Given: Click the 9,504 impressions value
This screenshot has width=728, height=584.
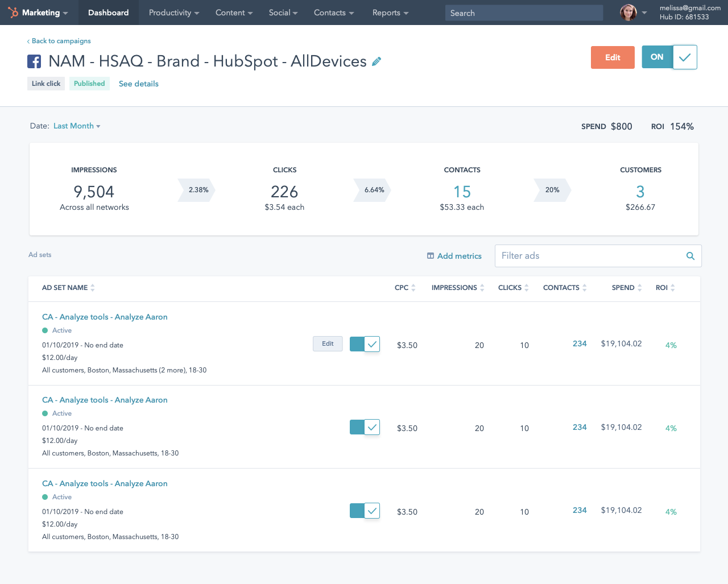Looking at the screenshot, I should point(94,192).
